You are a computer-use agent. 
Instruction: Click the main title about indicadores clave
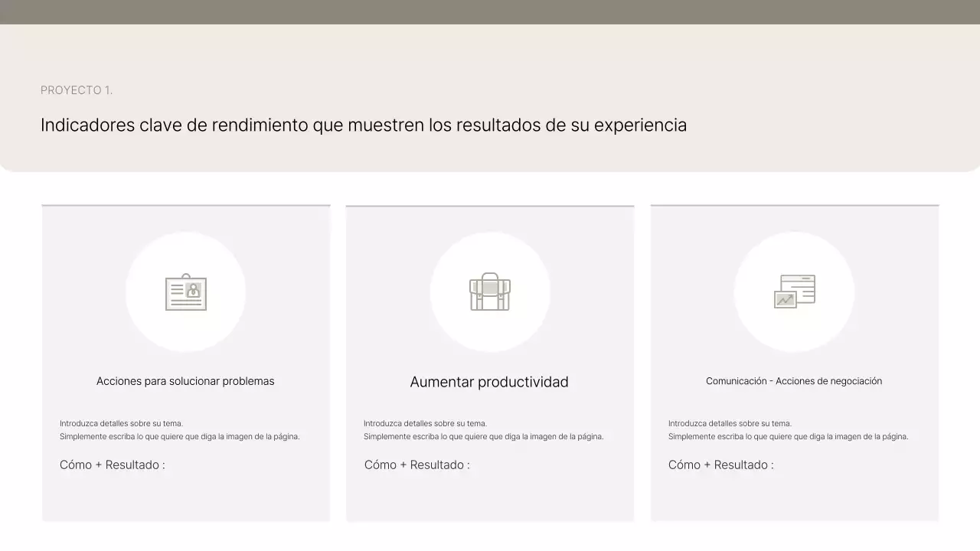coord(364,125)
